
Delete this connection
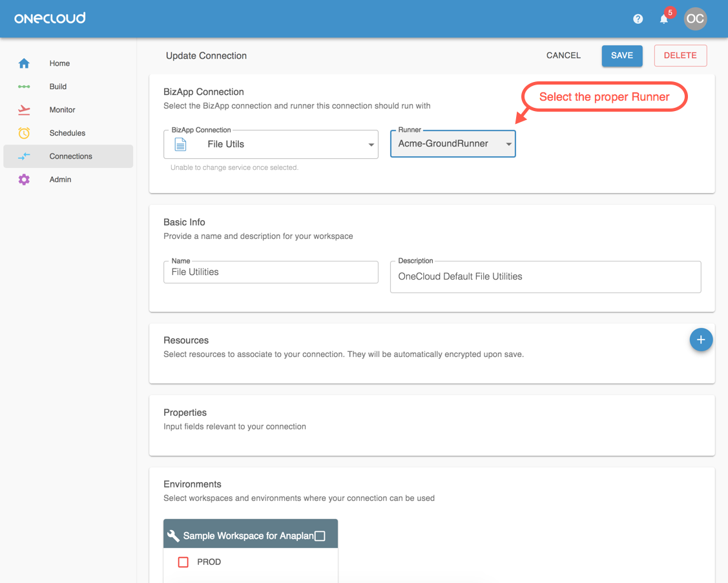680,56
